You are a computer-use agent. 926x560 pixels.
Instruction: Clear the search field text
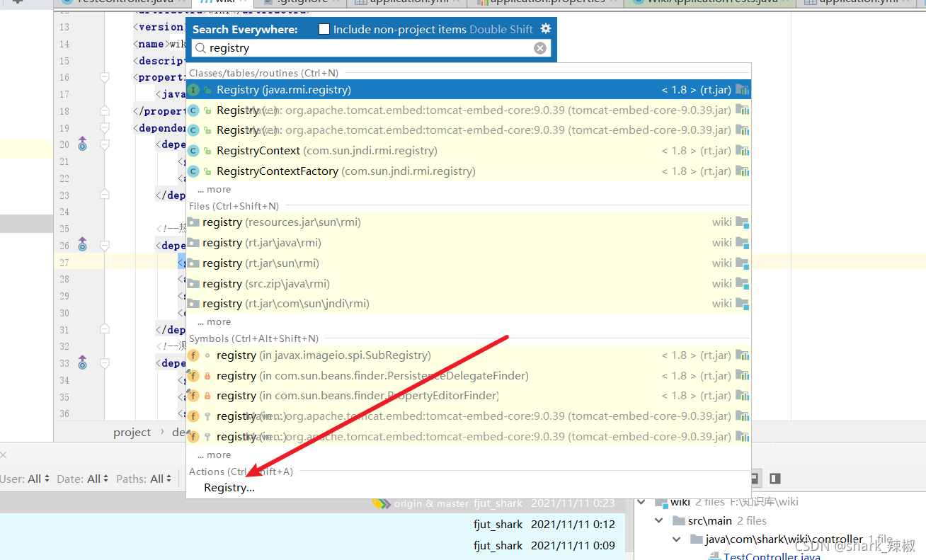tap(540, 48)
